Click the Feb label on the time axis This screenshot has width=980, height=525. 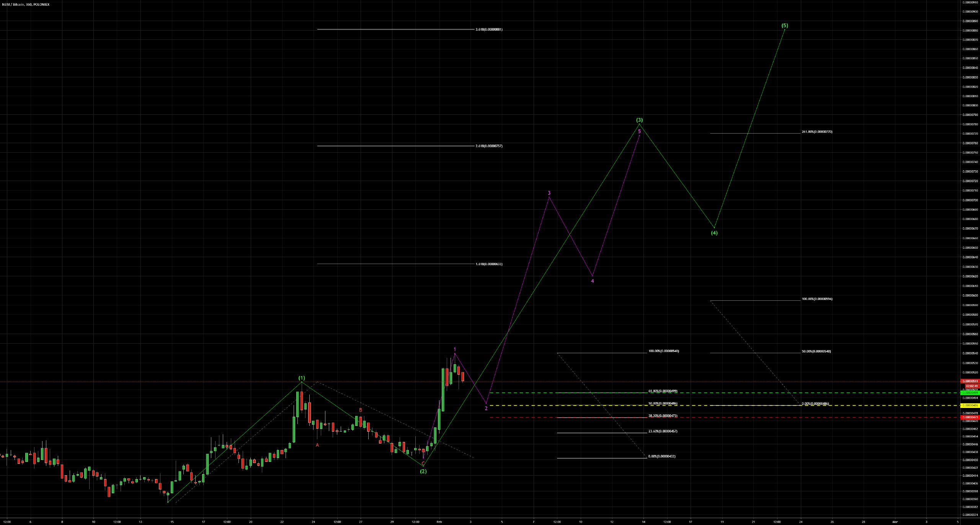[439, 522]
